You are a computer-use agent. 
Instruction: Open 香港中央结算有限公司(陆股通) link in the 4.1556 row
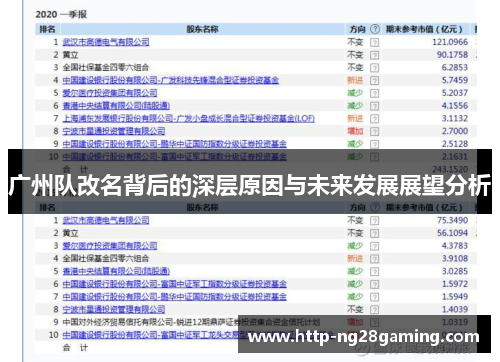point(116,106)
